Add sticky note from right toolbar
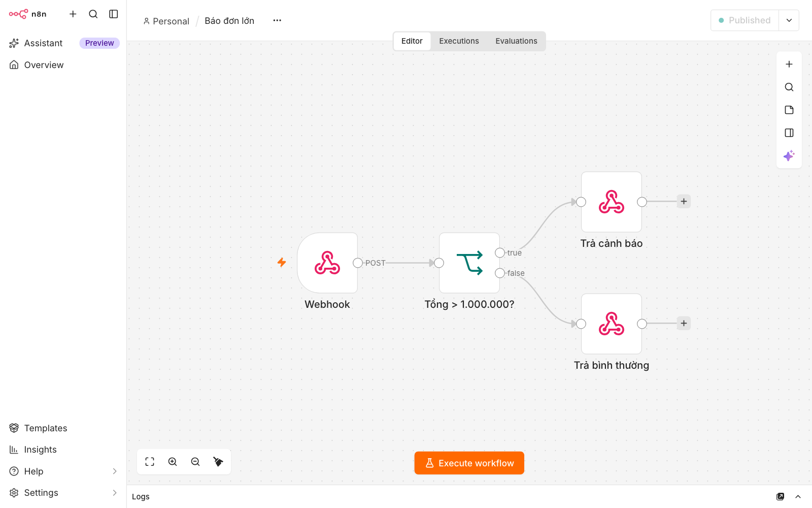The image size is (812, 508). (x=789, y=110)
